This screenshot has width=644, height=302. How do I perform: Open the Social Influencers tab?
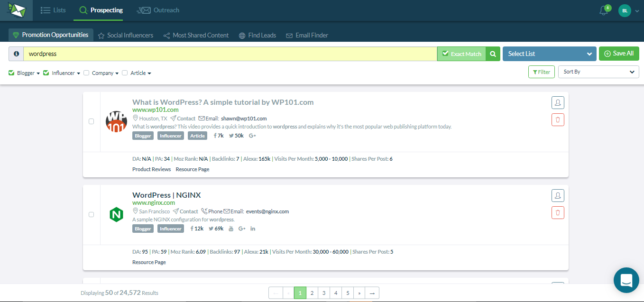click(126, 35)
